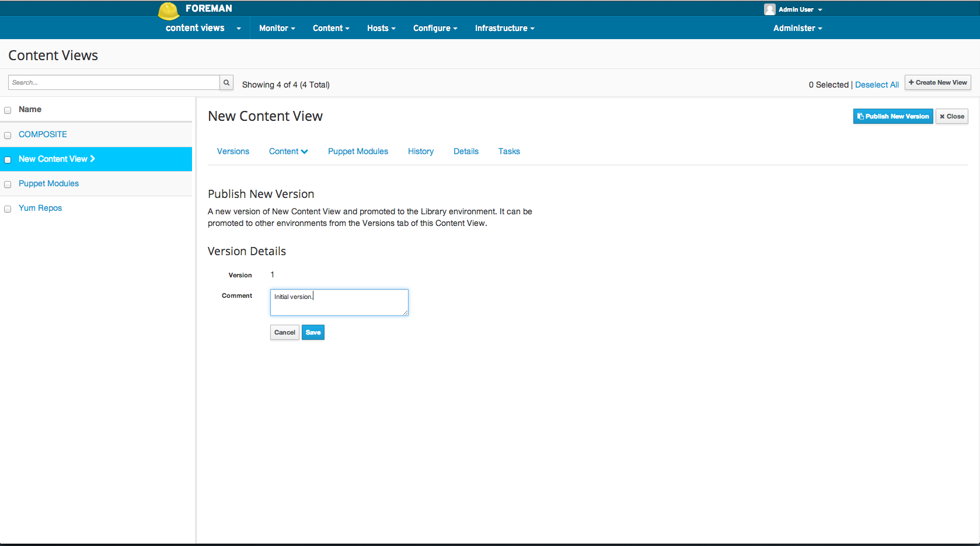Click the Create New View button

(x=937, y=82)
